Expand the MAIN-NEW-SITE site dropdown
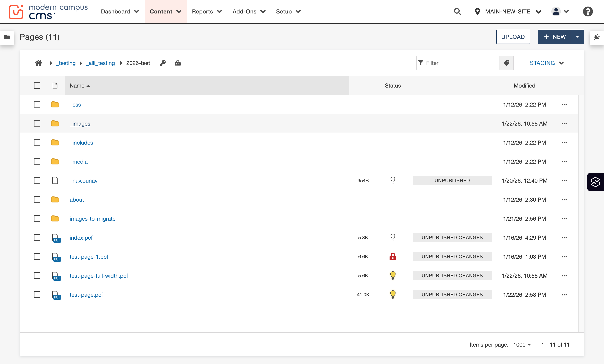 [x=508, y=11]
